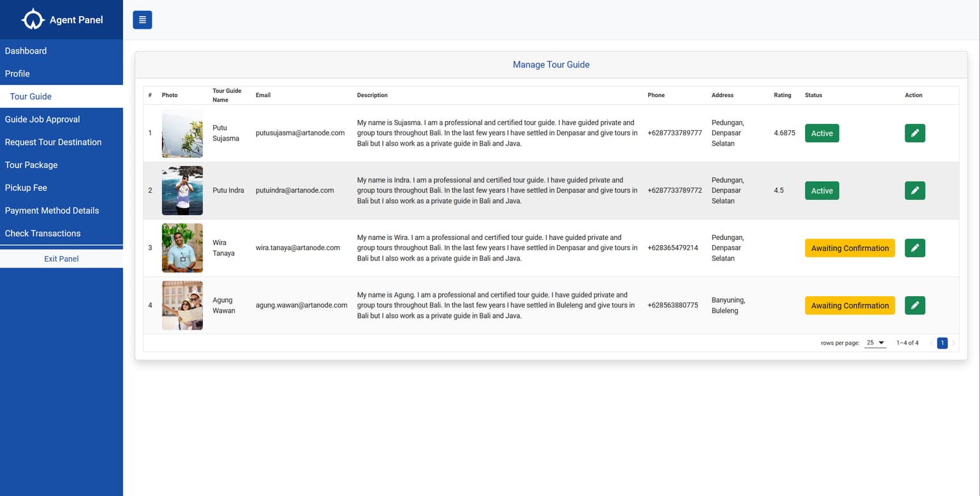Click Wira Tanaya's Awaiting Confirmation badge

click(x=850, y=248)
